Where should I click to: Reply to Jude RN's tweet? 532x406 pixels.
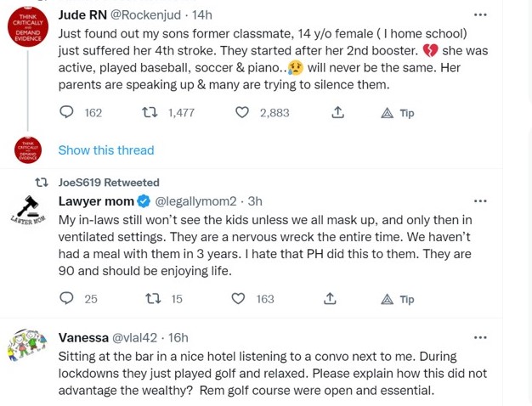(x=67, y=112)
